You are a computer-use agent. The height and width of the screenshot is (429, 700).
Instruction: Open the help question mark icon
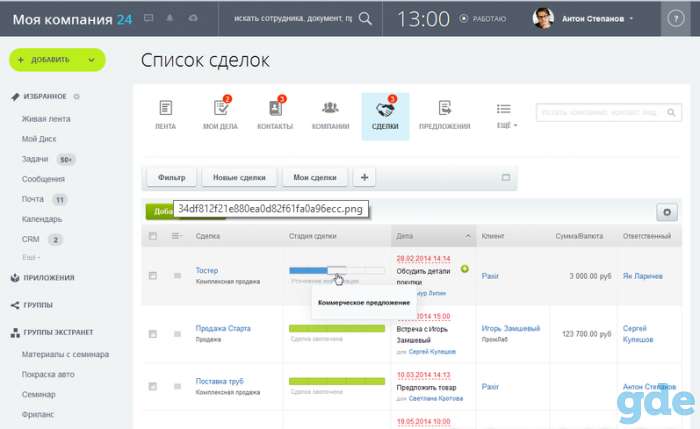tap(675, 19)
